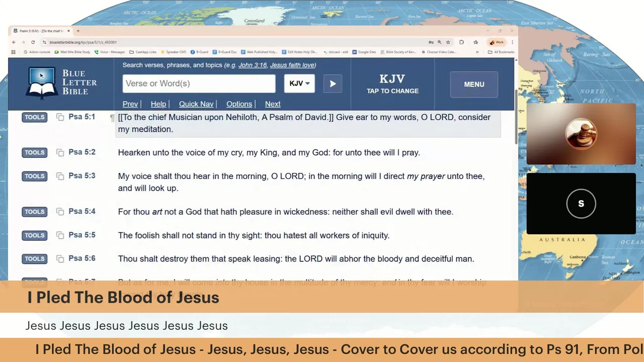Screen dimensions: 644x362
Task: Open Chrome's three-dot menu
Action: (513, 42)
